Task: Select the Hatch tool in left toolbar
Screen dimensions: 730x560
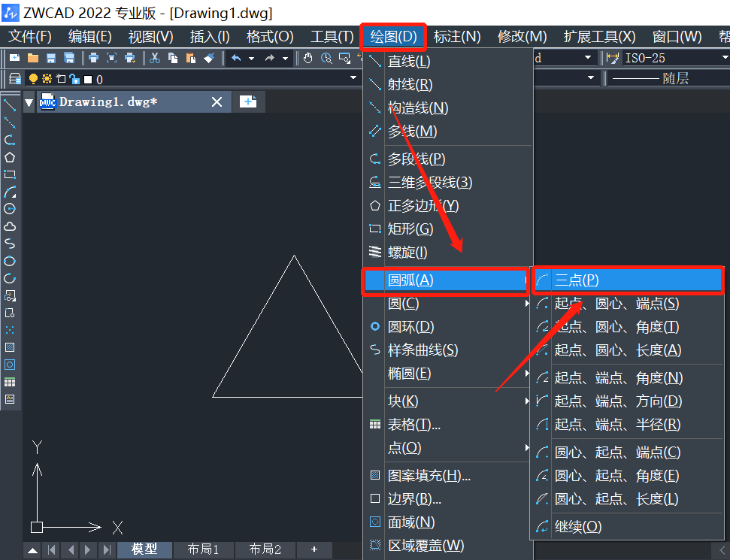Action: click(10, 347)
